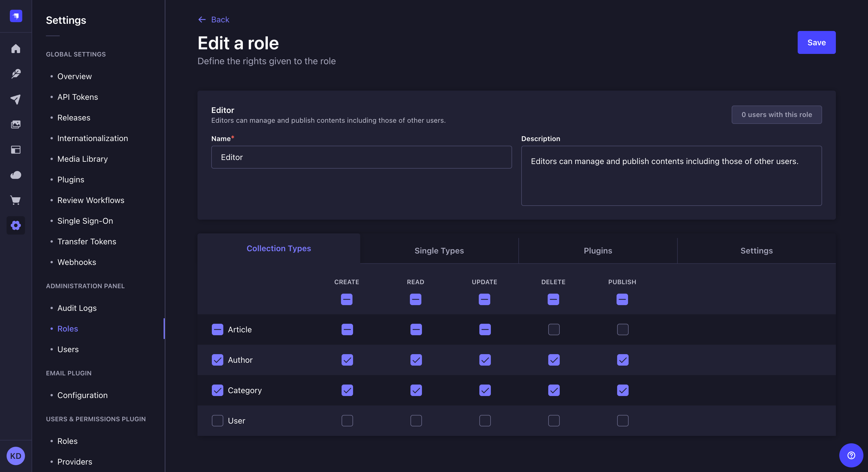
Task: Open the Marketplace cart icon
Action: 16,200
